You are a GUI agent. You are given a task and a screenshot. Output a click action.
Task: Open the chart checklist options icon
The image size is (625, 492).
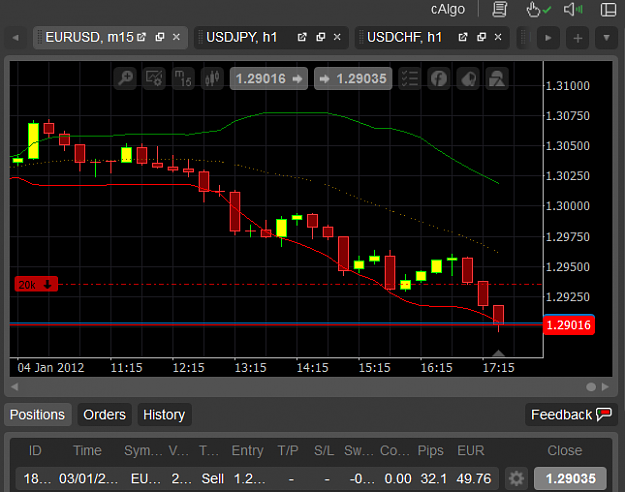tap(410, 78)
